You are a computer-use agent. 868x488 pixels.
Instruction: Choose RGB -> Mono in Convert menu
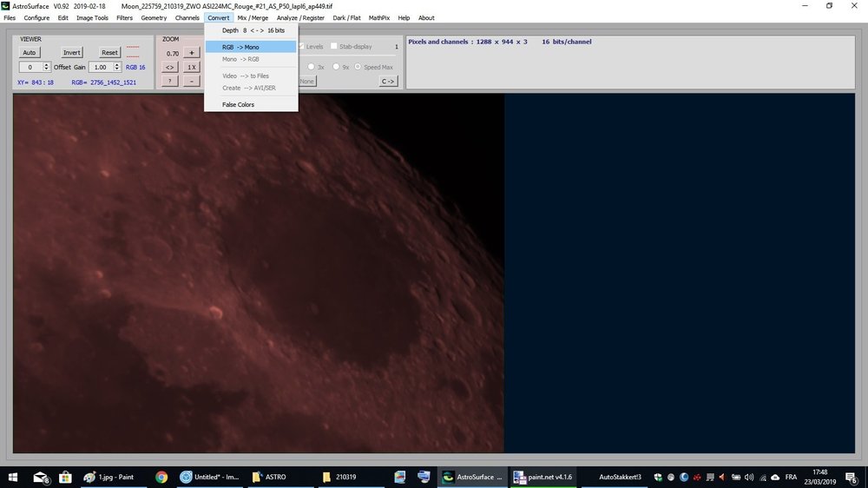240,47
